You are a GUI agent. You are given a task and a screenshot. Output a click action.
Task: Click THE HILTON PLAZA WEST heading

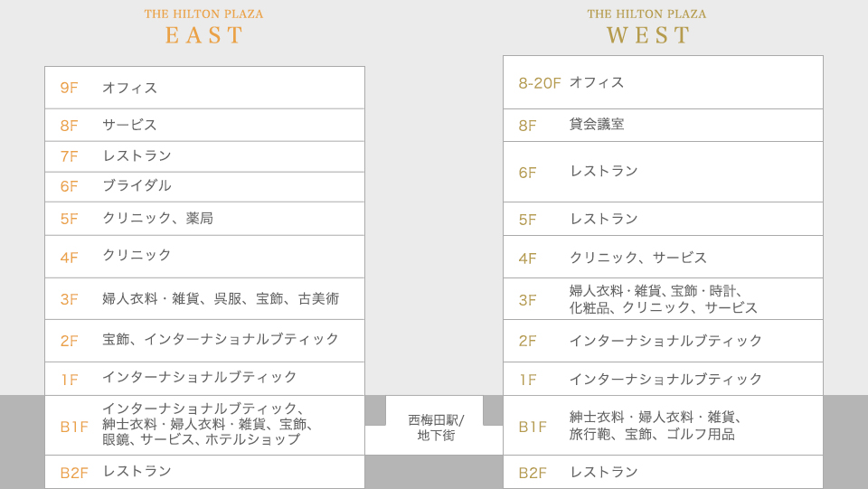tap(647, 26)
